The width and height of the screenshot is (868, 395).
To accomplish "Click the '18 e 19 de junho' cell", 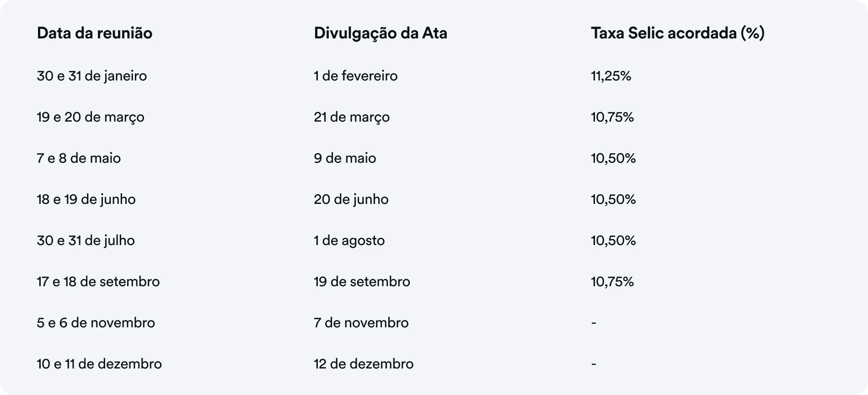I will click(86, 199).
